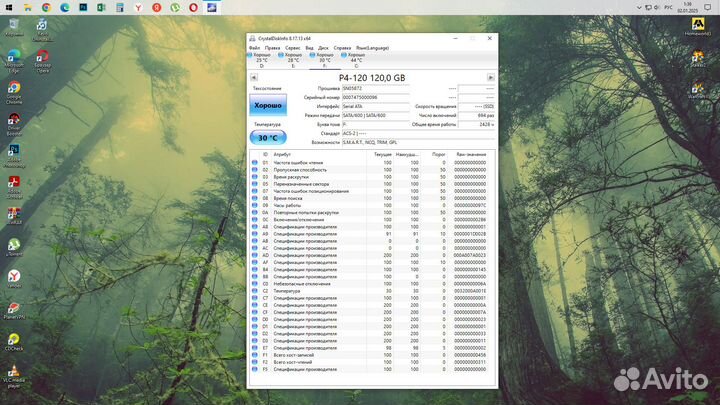
Task: Click the clock in the system tray
Action: (x=687, y=7)
